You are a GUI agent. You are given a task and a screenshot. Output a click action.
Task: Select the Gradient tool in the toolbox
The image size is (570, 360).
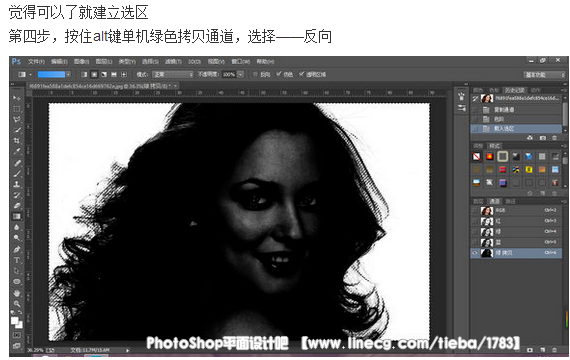[x=17, y=216]
